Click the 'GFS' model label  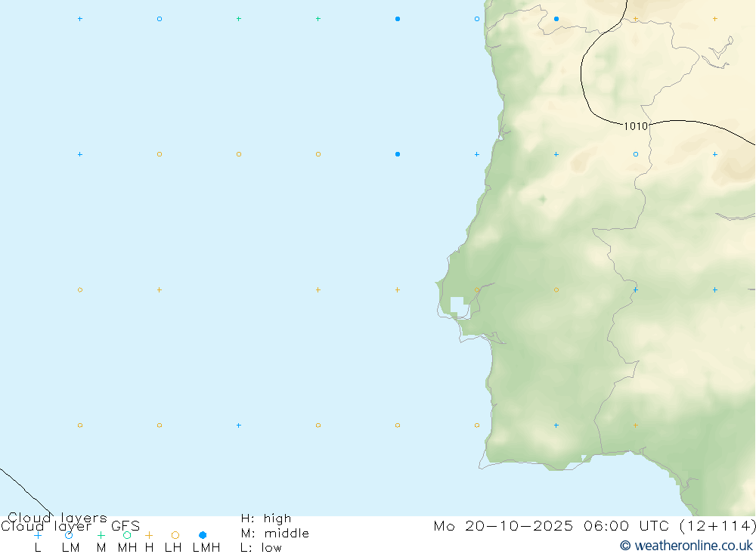pyautogui.click(x=125, y=525)
